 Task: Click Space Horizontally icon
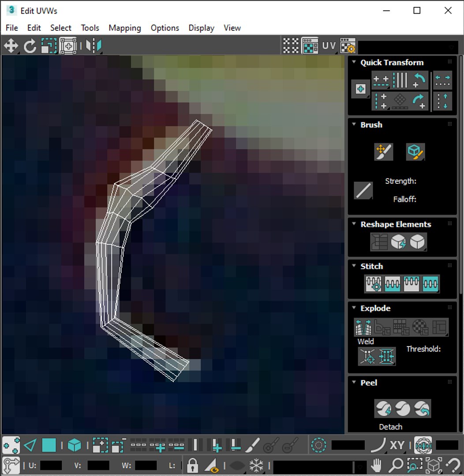pos(442,81)
